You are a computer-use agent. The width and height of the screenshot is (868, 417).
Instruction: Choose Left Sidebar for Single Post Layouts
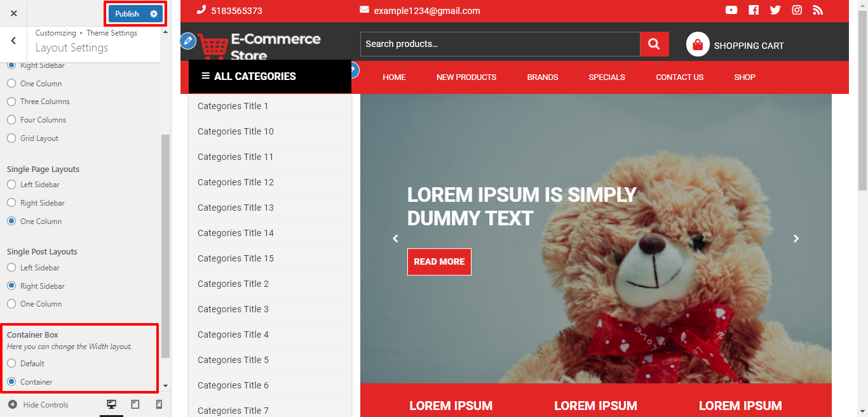click(x=11, y=268)
